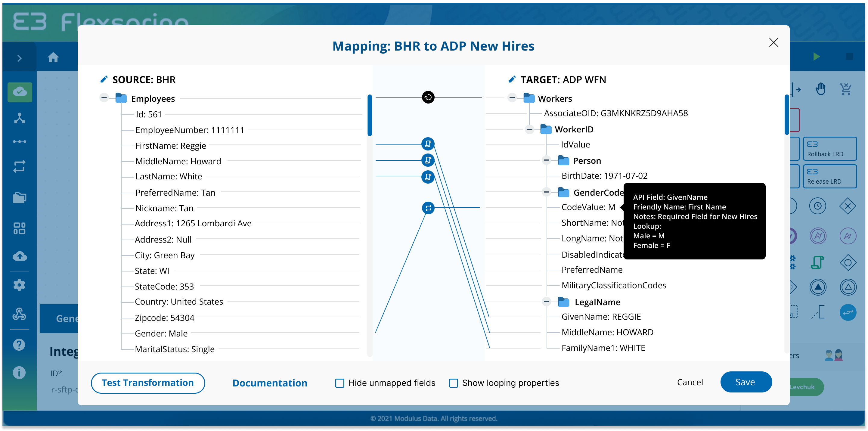Edit the SOURCE: BHR pencil icon
Screen dimensions: 868x431
coord(104,79)
